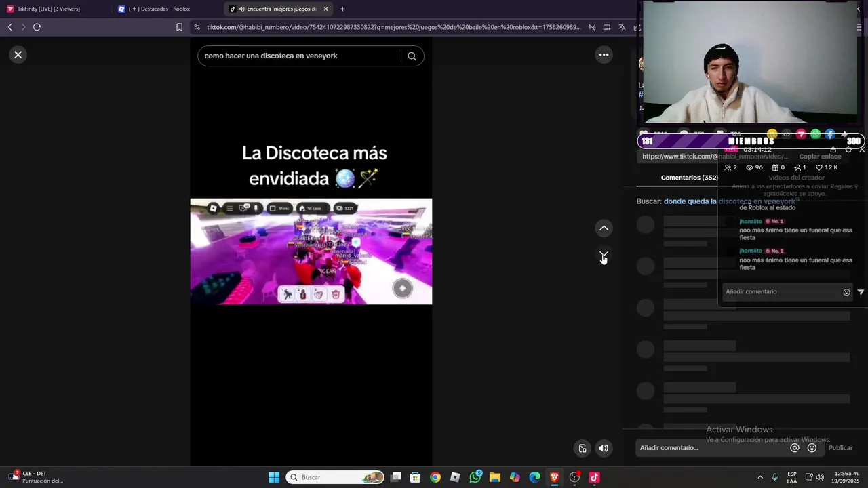Close the 'Encuentra mejores juegos' tab
The width and height of the screenshot is (868, 488).
(x=325, y=9)
